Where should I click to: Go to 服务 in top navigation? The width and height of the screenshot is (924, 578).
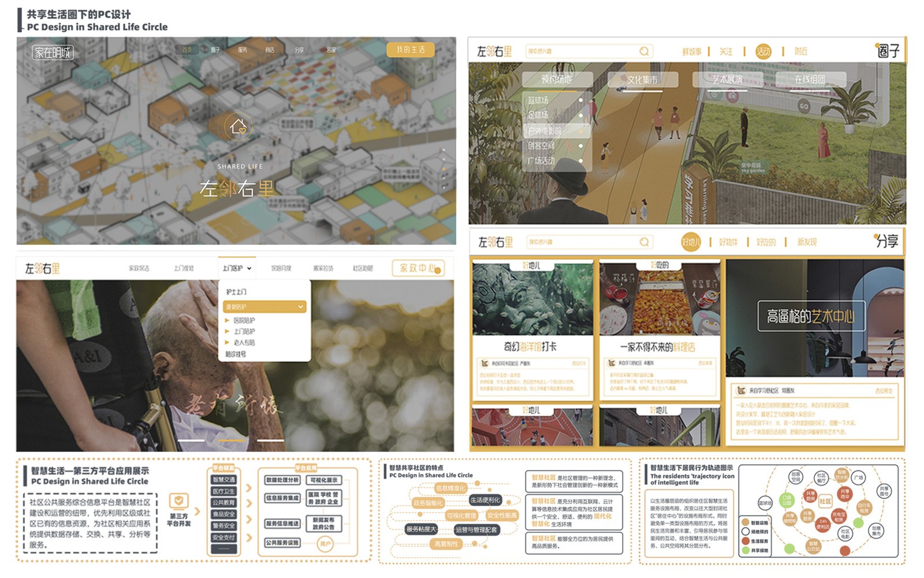pos(243,50)
